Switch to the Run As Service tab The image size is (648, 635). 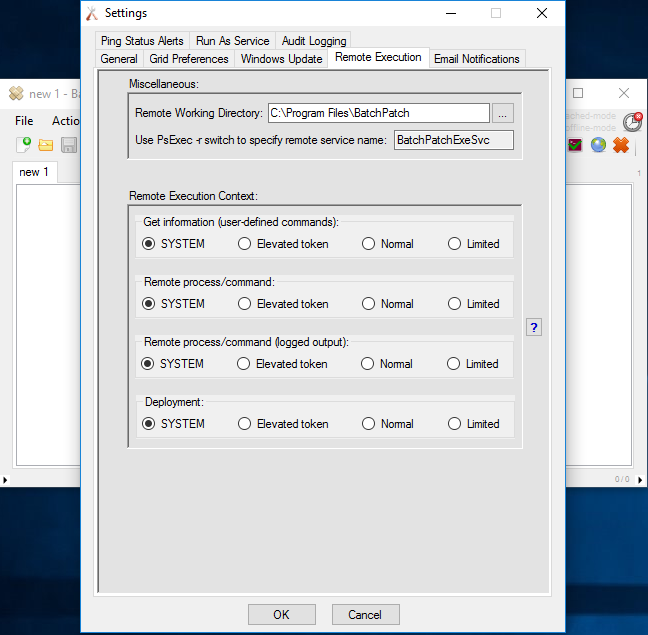[x=233, y=41]
